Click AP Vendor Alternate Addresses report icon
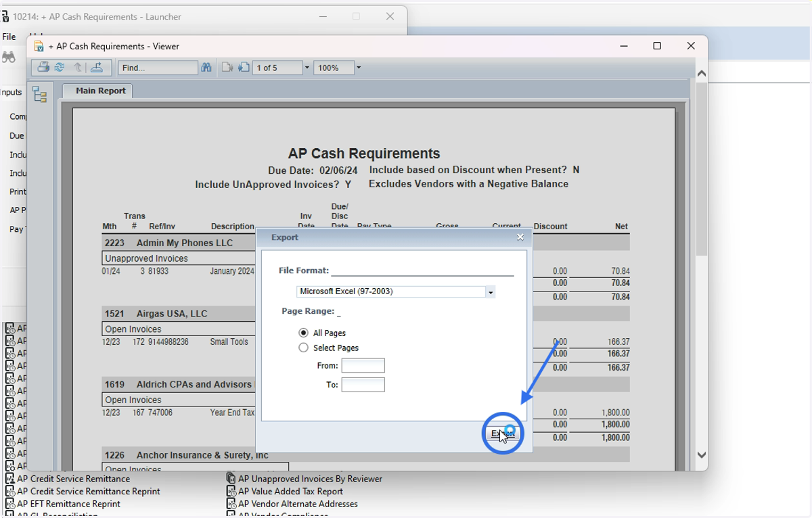812x518 pixels. pos(231,504)
